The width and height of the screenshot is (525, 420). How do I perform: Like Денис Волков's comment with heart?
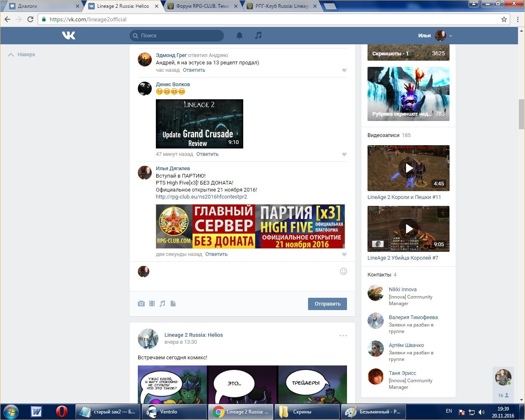(x=344, y=154)
